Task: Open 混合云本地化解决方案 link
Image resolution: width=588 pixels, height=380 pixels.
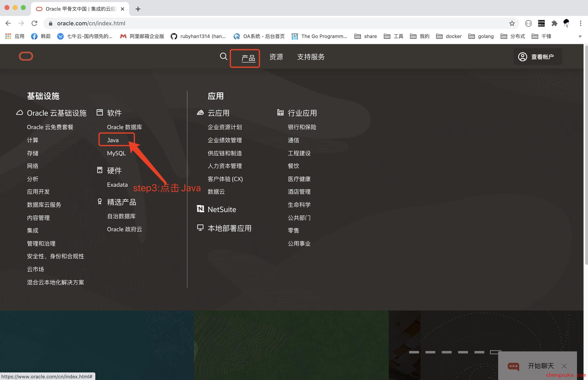Action: coord(56,282)
